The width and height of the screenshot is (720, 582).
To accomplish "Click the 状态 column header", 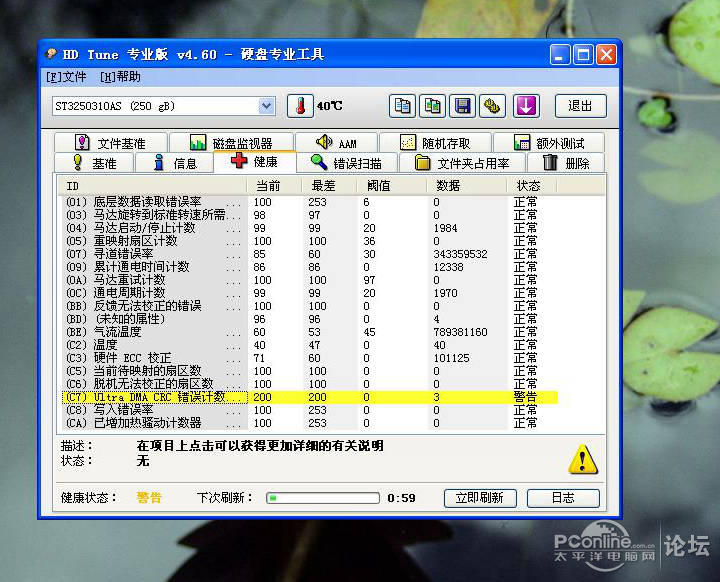I will click(x=532, y=186).
